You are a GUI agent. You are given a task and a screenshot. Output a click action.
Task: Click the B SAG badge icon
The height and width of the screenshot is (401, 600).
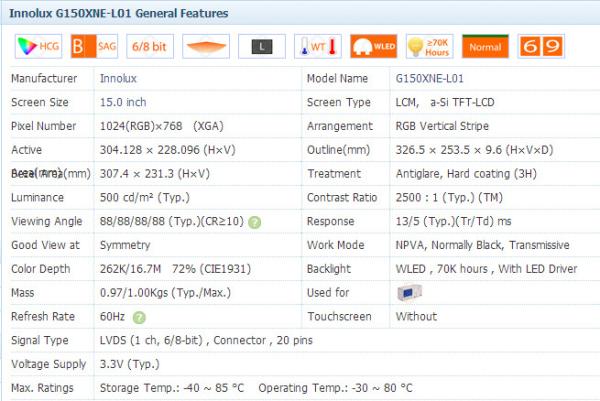coord(94,46)
